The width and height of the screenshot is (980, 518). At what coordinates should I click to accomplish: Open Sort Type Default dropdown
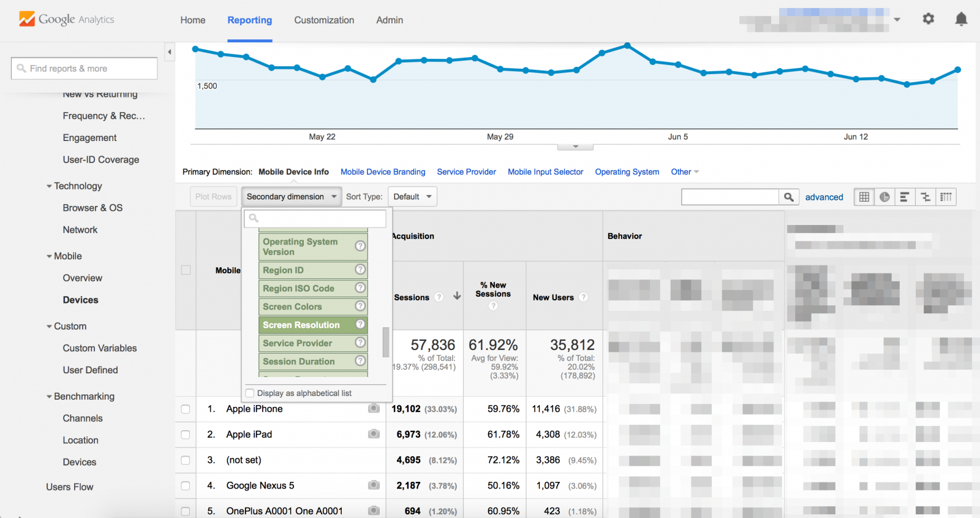tap(412, 197)
